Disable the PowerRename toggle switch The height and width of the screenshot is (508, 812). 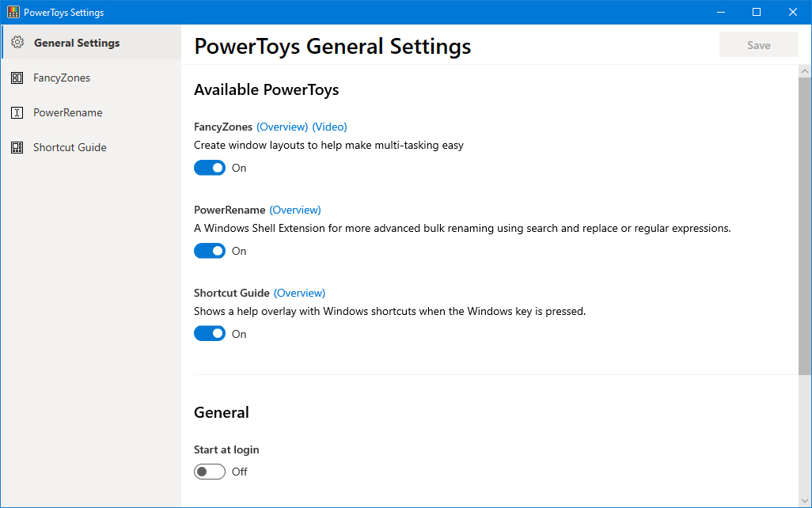(210, 251)
